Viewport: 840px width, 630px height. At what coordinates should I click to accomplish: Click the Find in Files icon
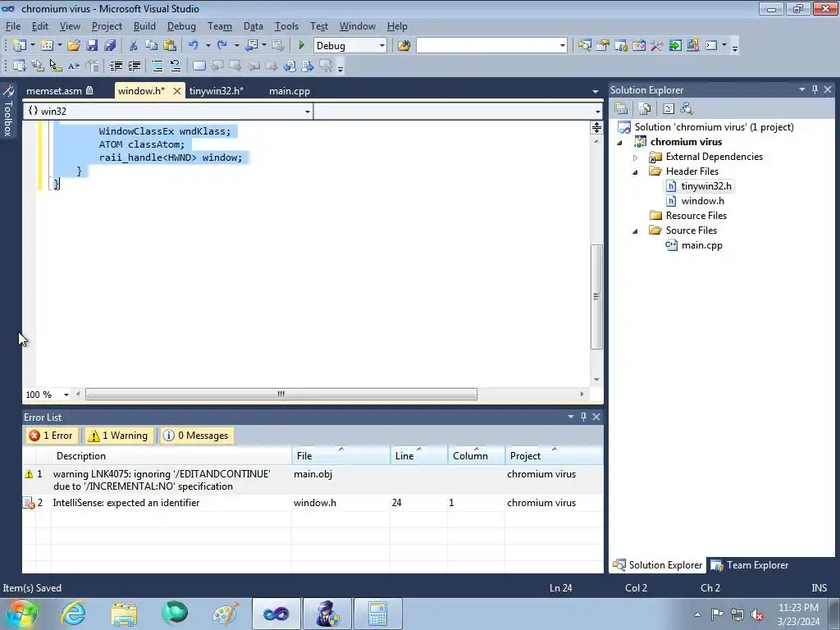coord(404,46)
